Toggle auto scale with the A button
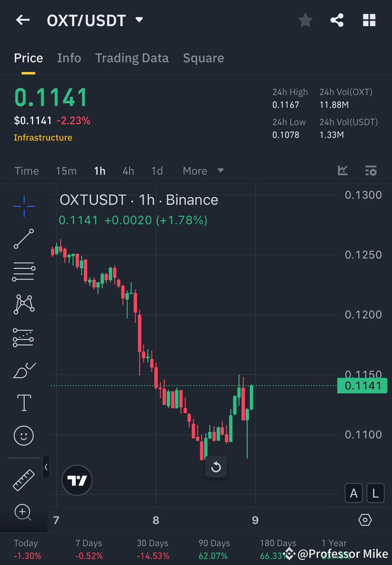The image size is (392, 565). point(354,493)
